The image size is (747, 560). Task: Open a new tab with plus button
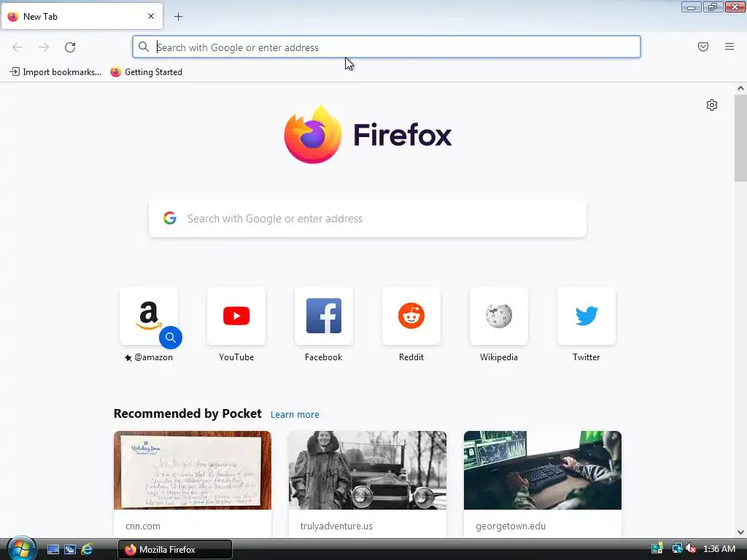click(x=178, y=17)
